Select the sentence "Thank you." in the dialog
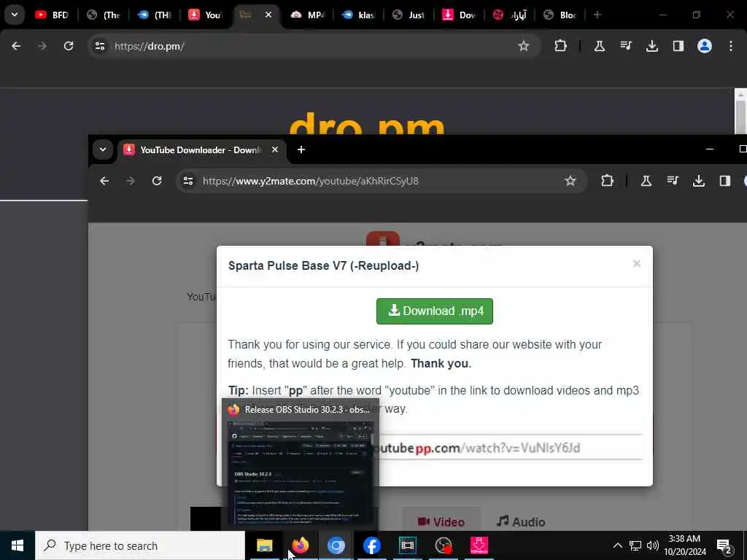This screenshot has width=747, height=560. [x=441, y=364]
